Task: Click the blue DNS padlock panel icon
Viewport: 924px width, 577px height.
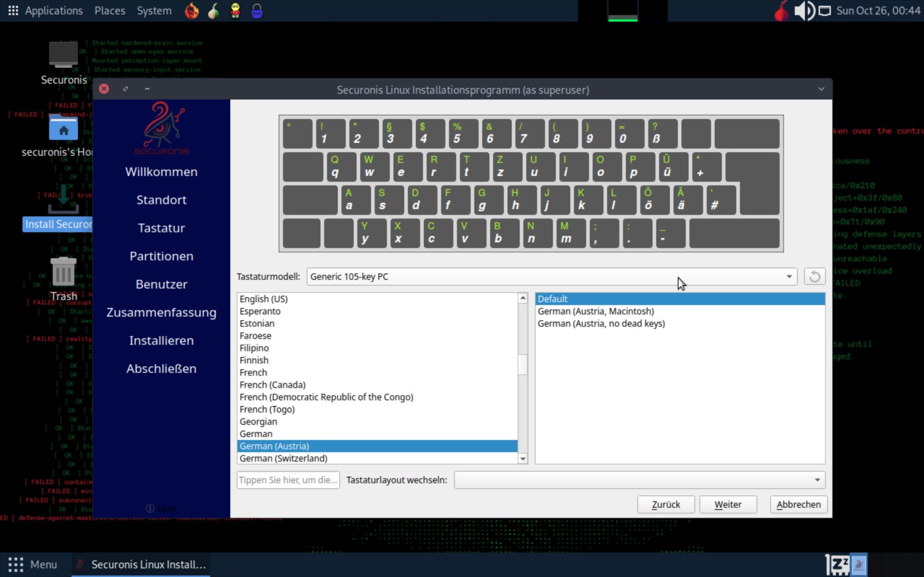Action: coord(257,11)
